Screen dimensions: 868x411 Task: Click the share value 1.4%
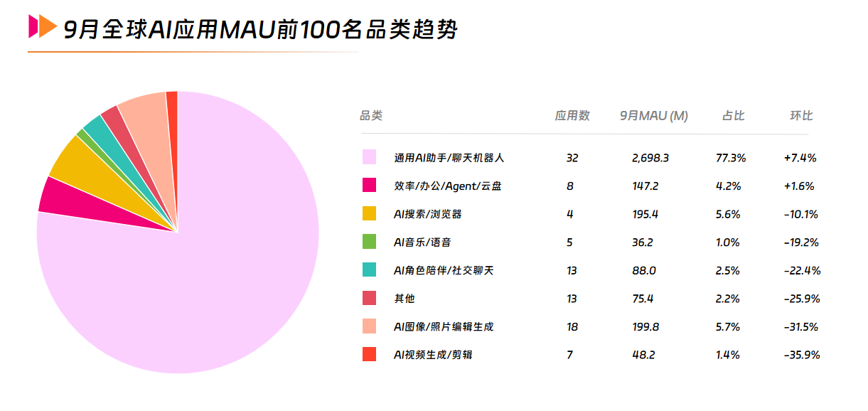727,354
